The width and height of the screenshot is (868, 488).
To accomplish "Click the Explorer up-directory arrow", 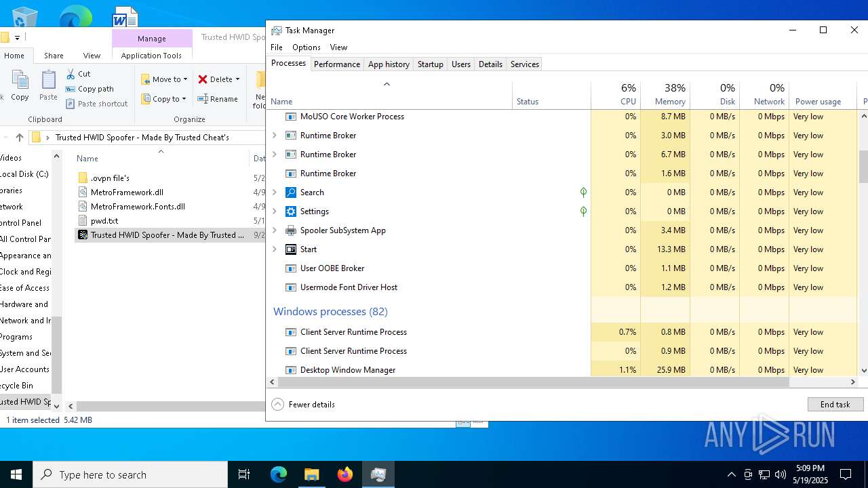I will pos(20,137).
